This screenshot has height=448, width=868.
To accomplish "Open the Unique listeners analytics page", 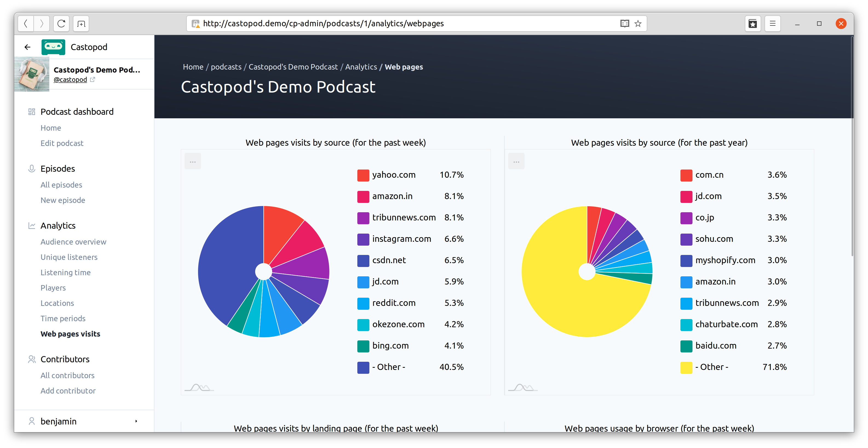I will click(68, 257).
